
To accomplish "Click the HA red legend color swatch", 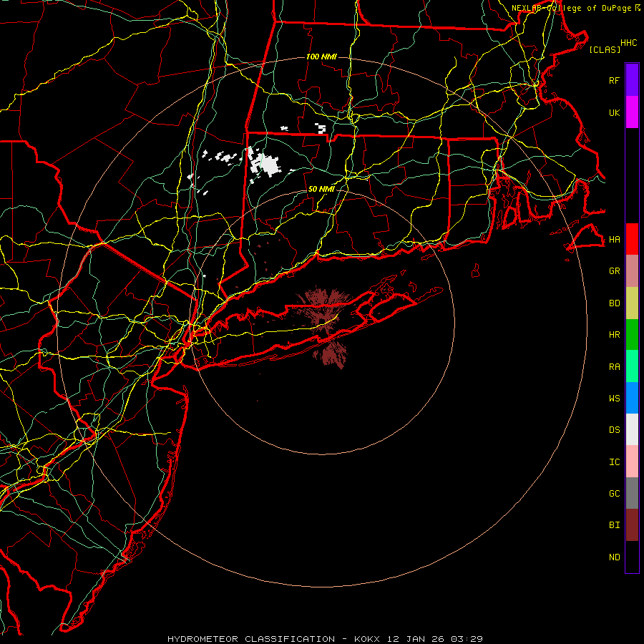I will [632, 239].
